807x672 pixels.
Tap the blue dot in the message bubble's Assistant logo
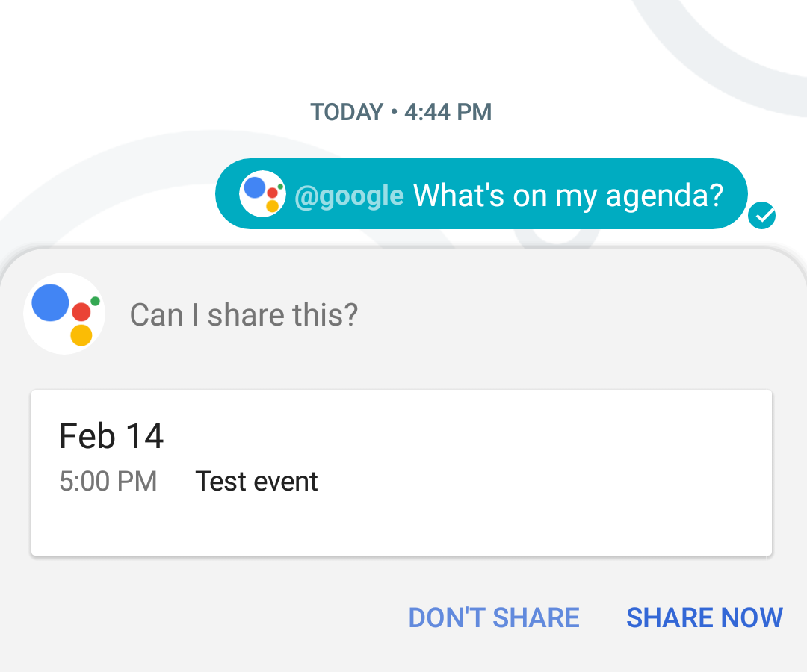pos(254,187)
